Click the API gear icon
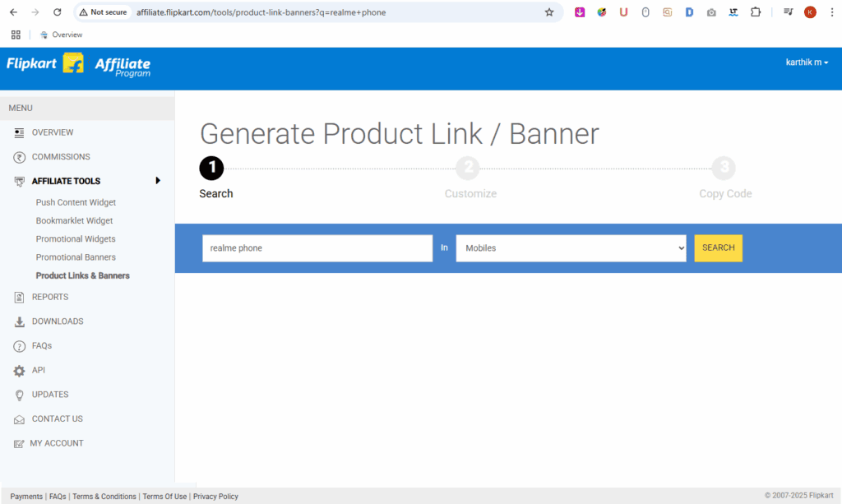The width and height of the screenshot is (842, 504). [x=19, y=370]
